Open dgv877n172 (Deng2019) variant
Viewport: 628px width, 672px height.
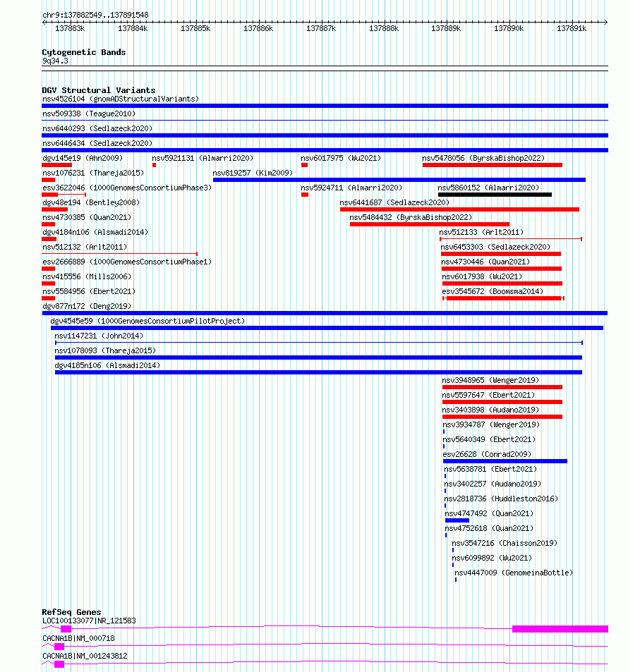(87, 307)
